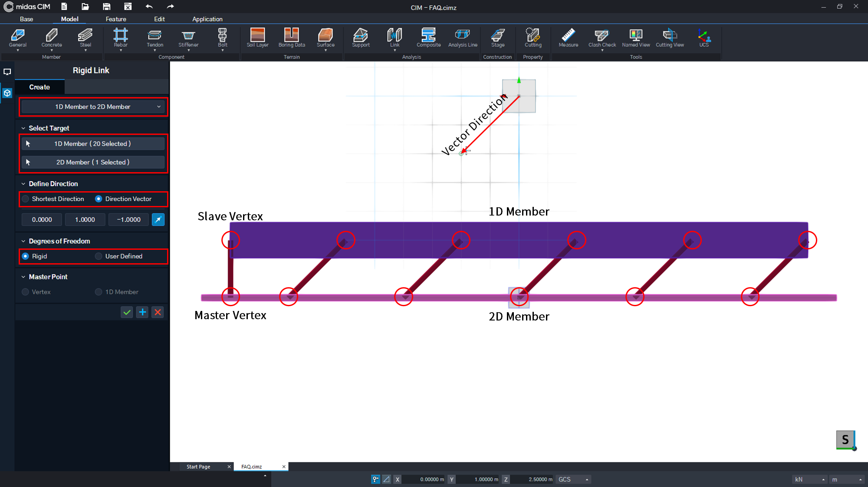
Task: Select User Defined degrees of freedom
Action: (x=99, y=256)
